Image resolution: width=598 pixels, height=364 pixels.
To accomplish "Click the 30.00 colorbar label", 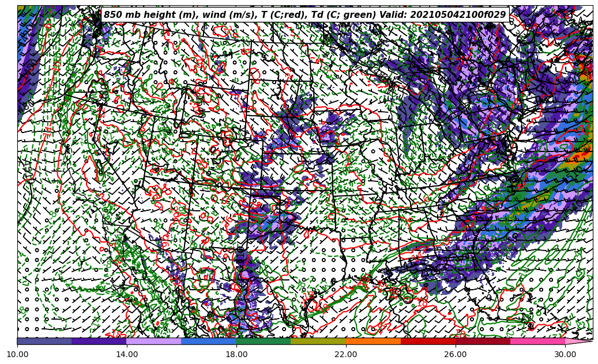I will [x=565, y=354].
